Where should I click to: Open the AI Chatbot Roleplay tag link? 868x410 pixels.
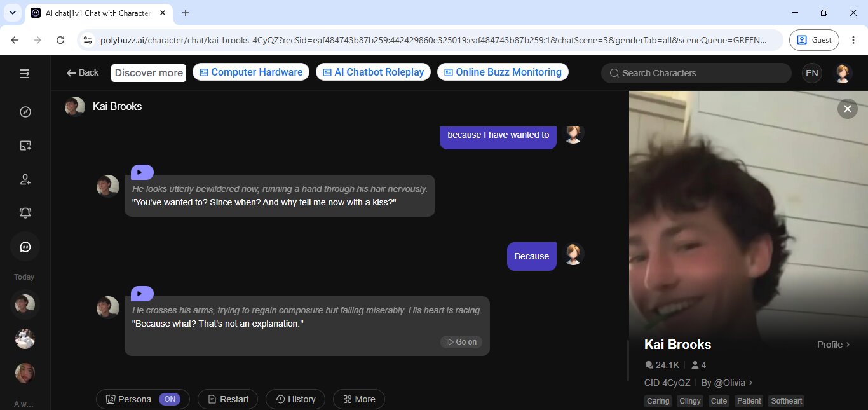tap(374, 72)
